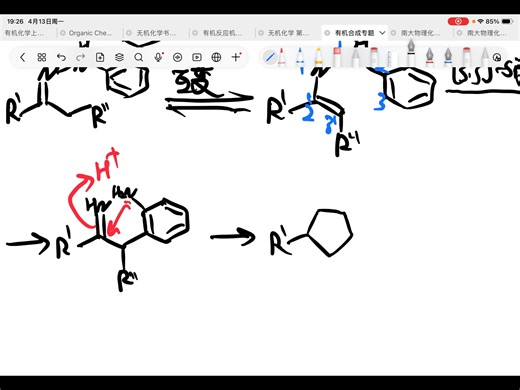520x390 pixels.
Task: Redo the undone stroke
Action: coord(80,57)
